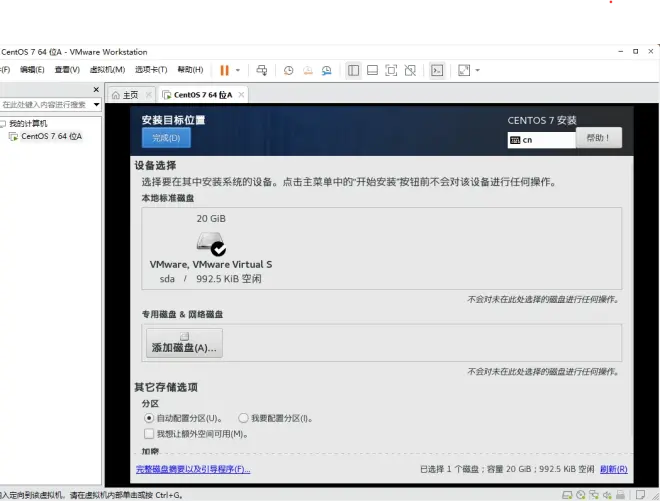Open the 完整磁盘摘要以及引导程序(F) link

coord(193,469)
